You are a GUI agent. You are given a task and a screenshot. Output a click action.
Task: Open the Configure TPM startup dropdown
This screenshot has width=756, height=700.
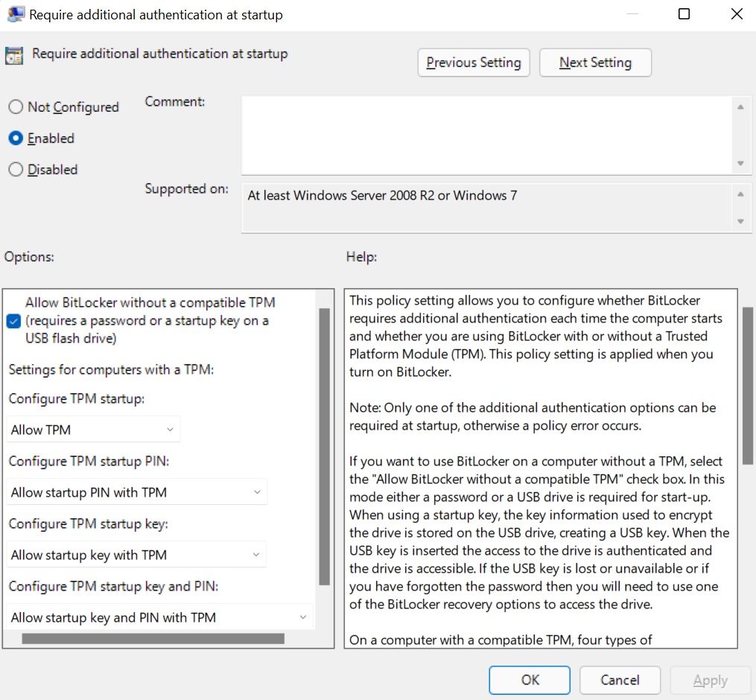coord(93,430)
